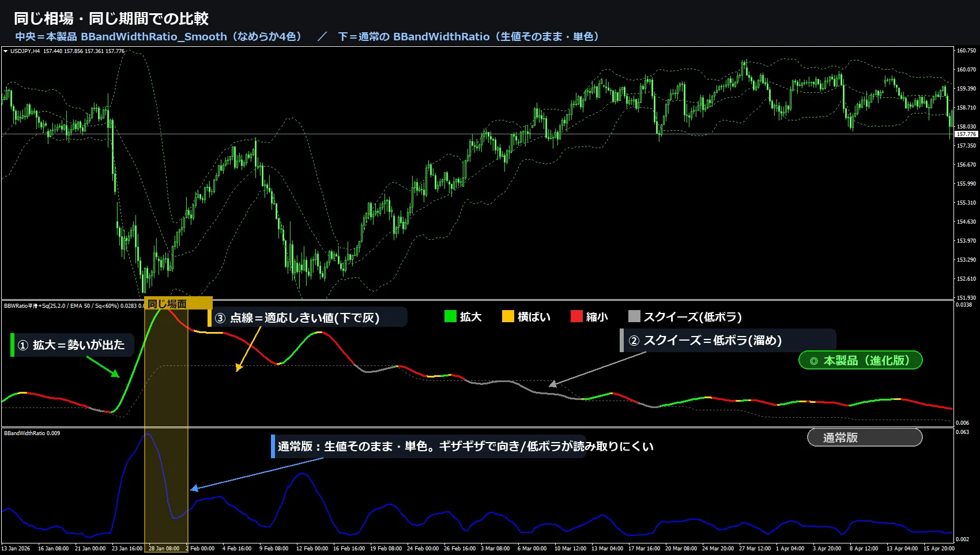This screenshot has width=980, height=555.
Task: Click the 同じ場面 highlight label
Action: [x=178, y=304]
